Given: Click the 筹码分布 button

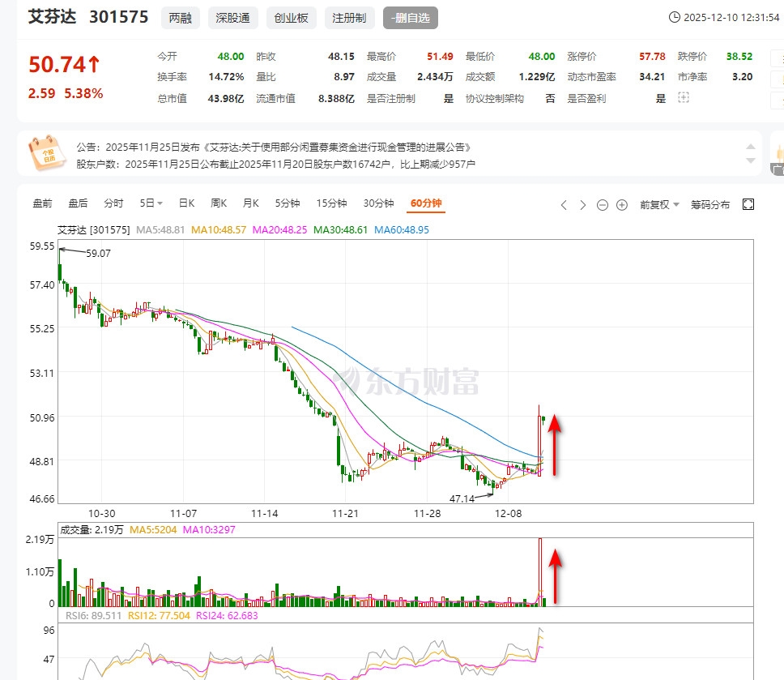Looking at the screenshot, I should (710, 205).
